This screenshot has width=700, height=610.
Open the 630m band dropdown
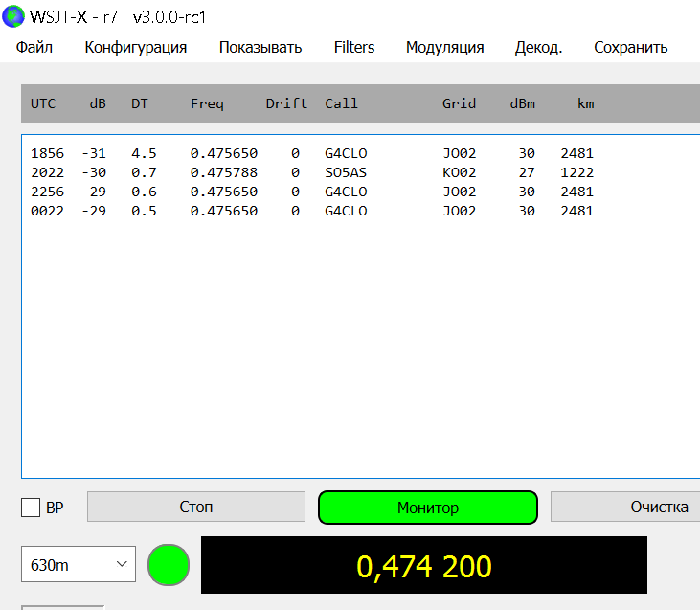coord(79,565)
